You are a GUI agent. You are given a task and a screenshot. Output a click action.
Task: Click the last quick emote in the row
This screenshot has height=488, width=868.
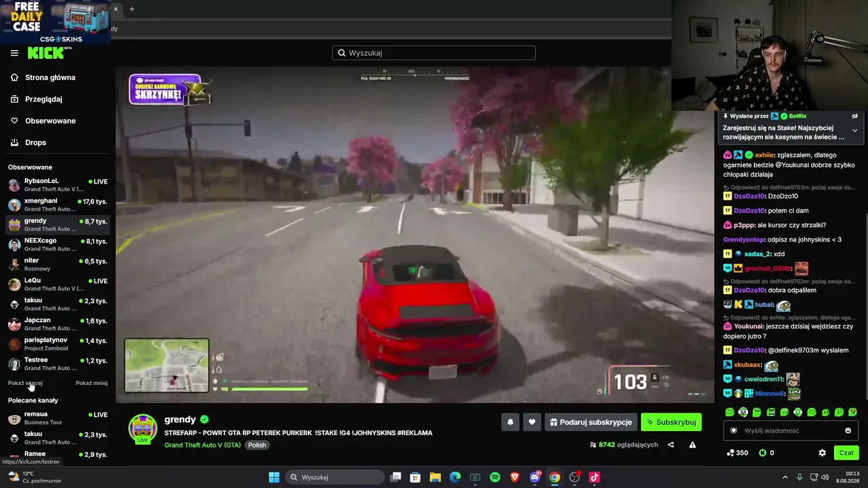tap(852, 412)
